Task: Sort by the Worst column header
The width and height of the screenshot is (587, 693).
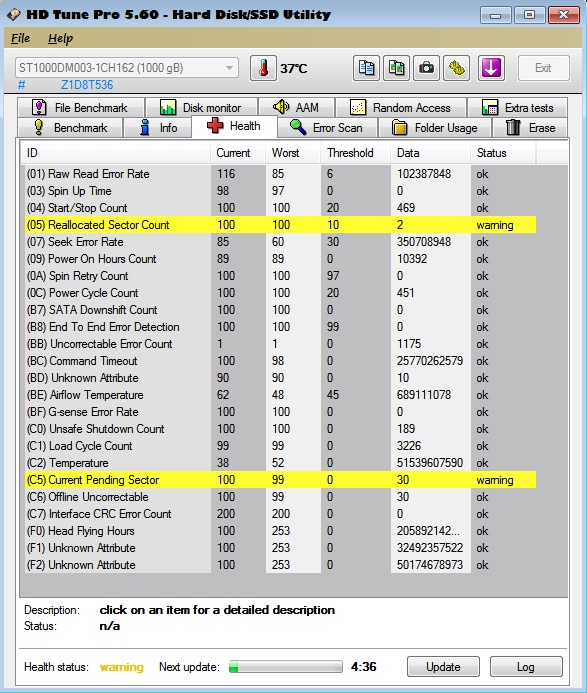Action: coord(293,153)
